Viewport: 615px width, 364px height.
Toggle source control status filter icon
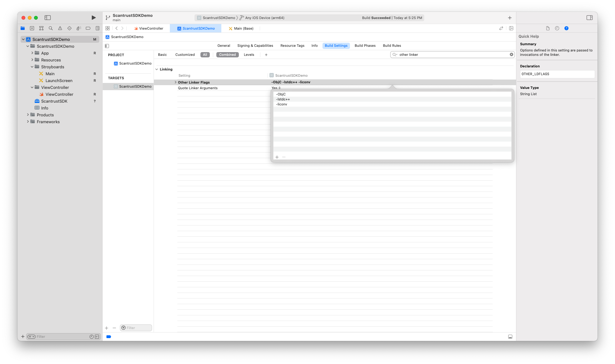[97, 337]
